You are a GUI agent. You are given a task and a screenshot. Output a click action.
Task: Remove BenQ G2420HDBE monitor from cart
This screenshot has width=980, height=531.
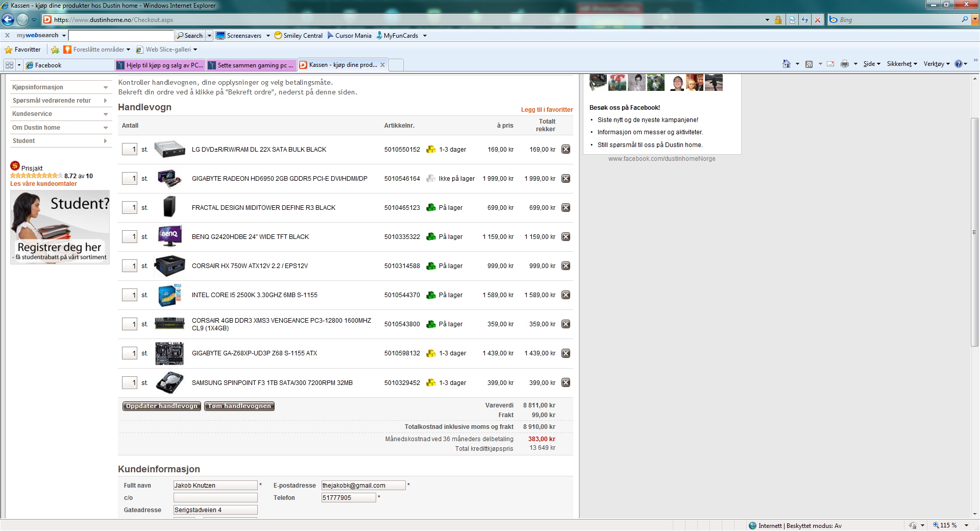coord(566,236)
